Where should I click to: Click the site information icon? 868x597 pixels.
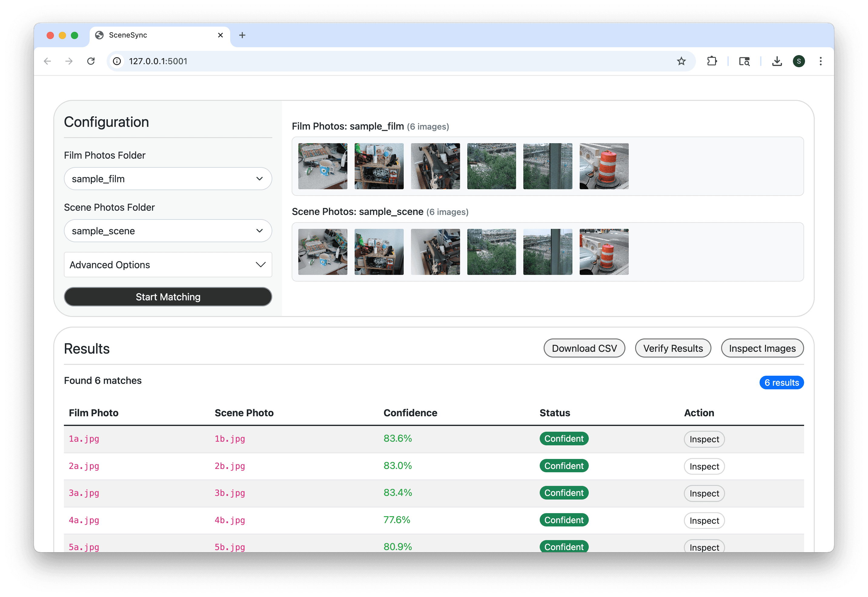117,61
